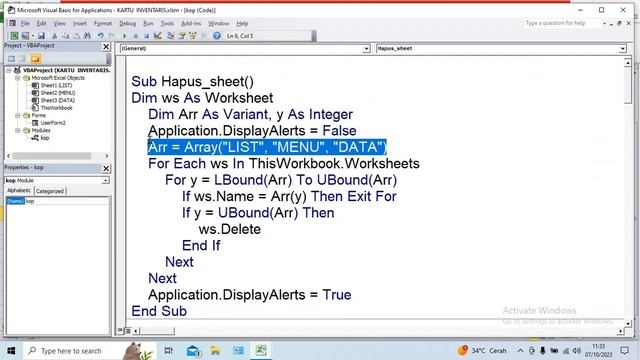Open the Window menu
The width and height of the screenshot is (640, 360).
pyautogui.click(x=219, y=24)
